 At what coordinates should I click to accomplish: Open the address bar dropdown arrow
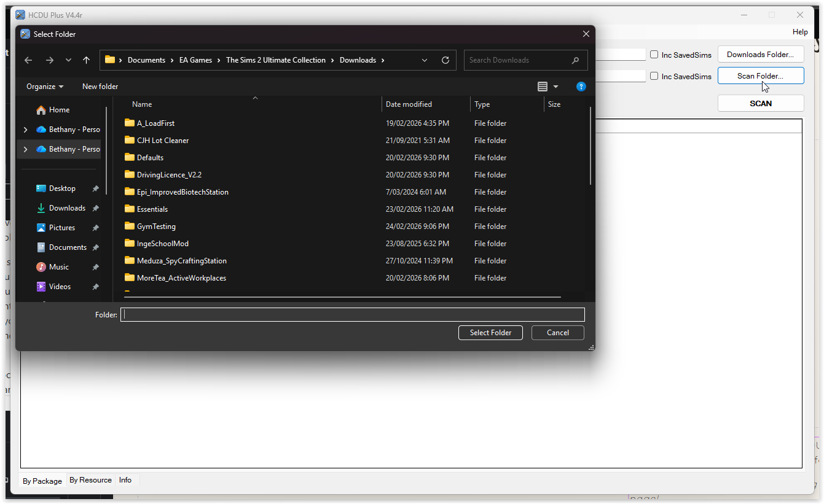click(x=425, y=60)
